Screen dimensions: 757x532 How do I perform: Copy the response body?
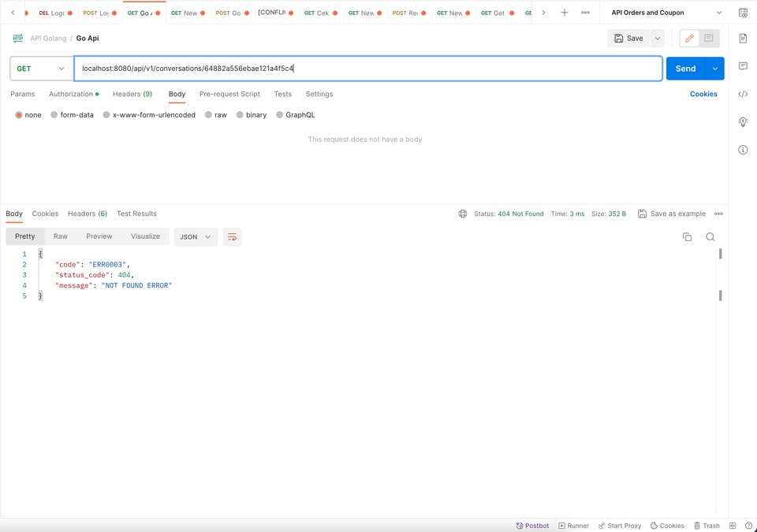pos(687,236)
